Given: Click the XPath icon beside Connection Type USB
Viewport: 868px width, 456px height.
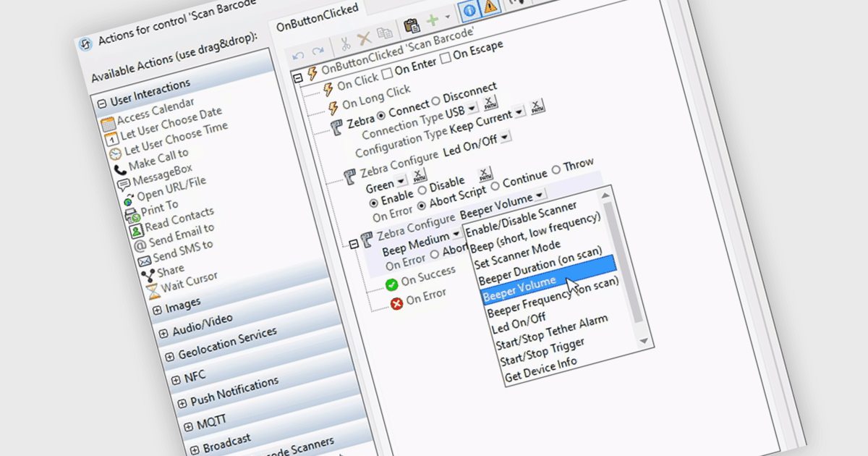Looking at the screenshot, I should (x=492, y=103).
